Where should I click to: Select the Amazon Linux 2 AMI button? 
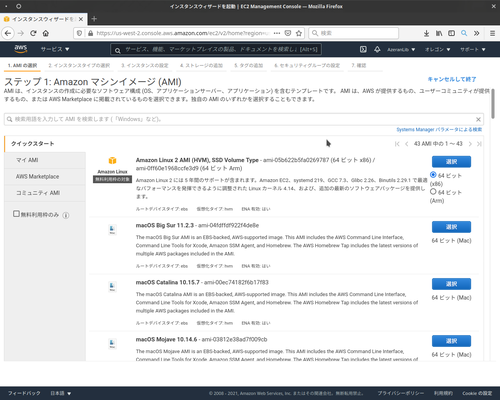[451, 162]
